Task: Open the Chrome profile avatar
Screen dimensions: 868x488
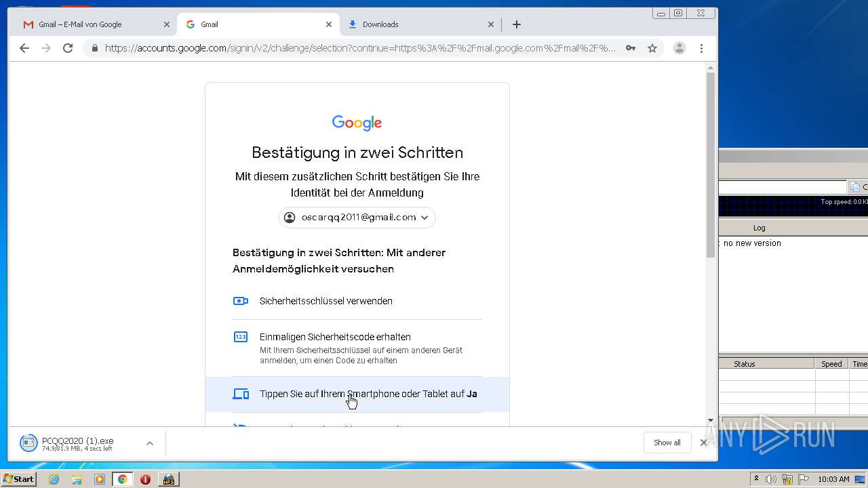Action: (x=679, y=48)
